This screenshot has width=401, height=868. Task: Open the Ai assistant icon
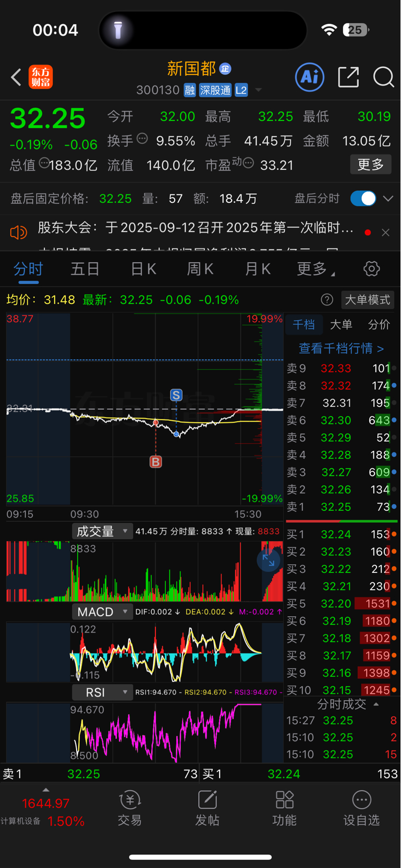pos(310,77)
